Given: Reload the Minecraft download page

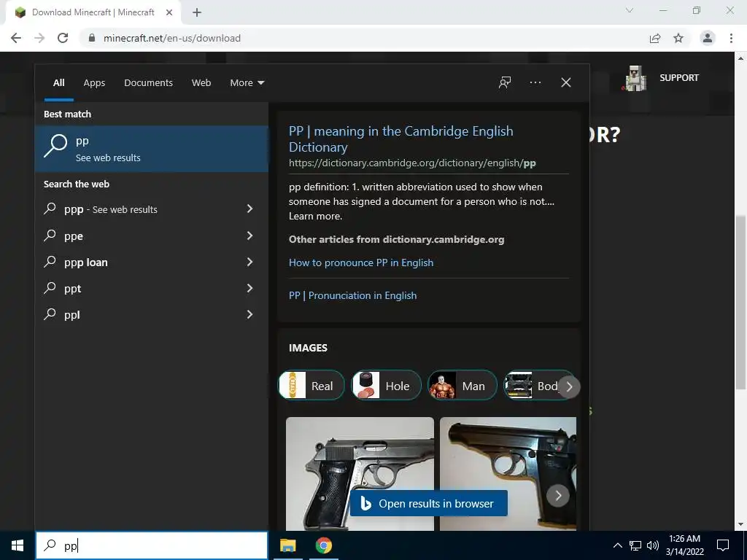Looking at the screenshot, I should (63, 38).
